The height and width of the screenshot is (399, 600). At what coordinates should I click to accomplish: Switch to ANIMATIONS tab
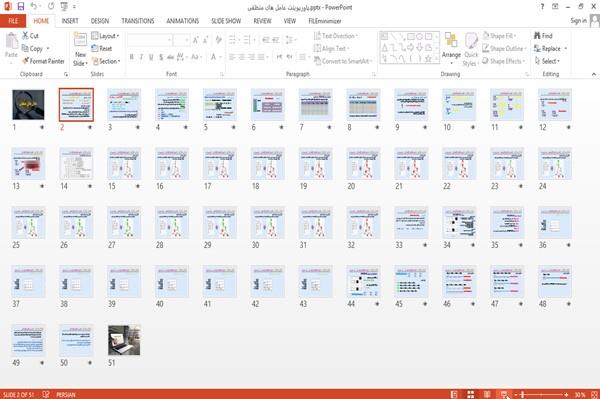(x=183, y=21)
